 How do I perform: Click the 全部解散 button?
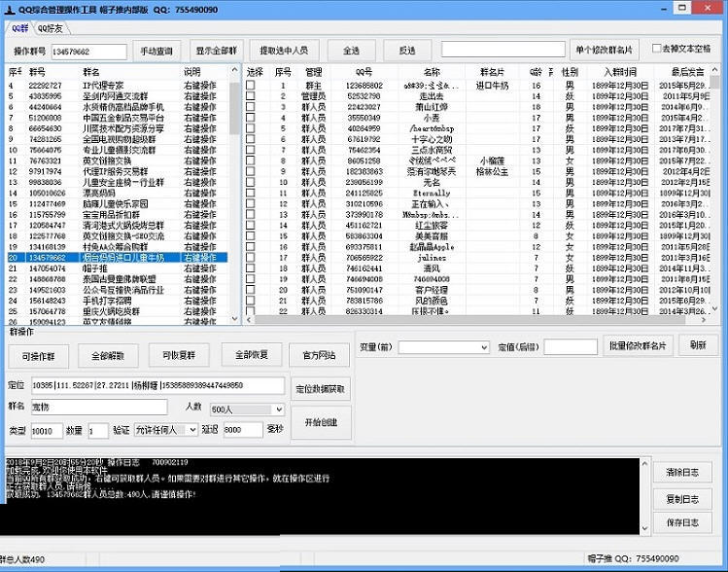click(x=108, y=356)
